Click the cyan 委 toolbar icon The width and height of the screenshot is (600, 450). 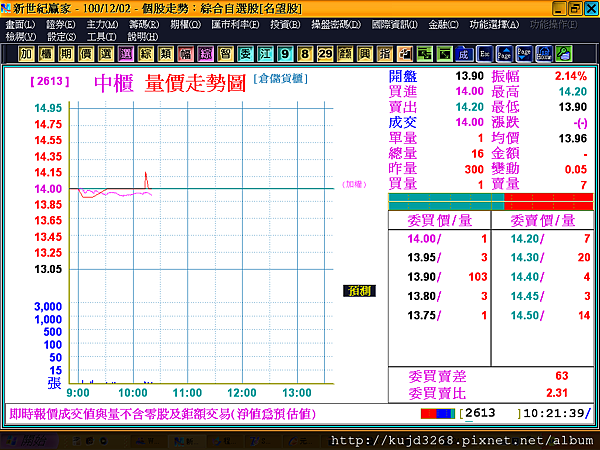(x=245, y=54)
